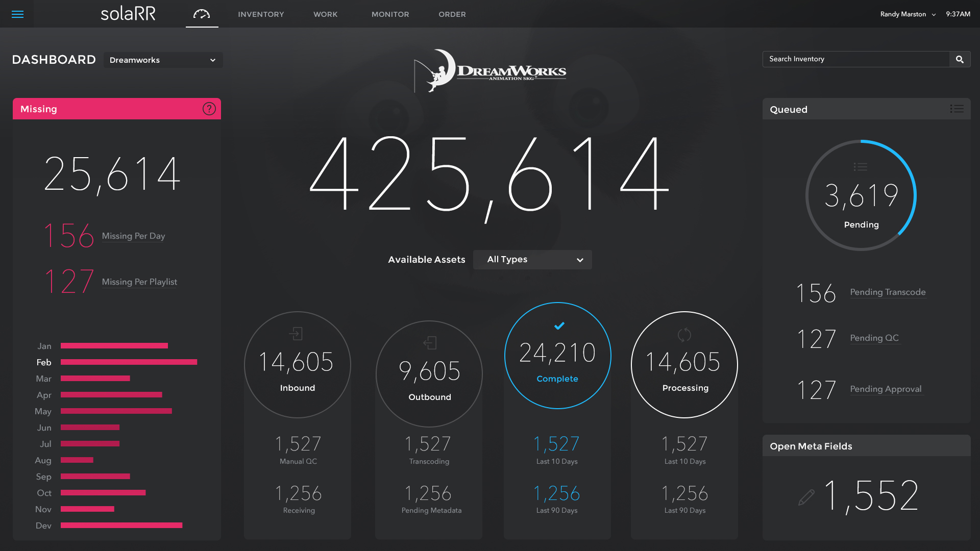This screenshot has width=980, height=551.
Task: Click the 25,614 missing count
Action: click(112, 175)
